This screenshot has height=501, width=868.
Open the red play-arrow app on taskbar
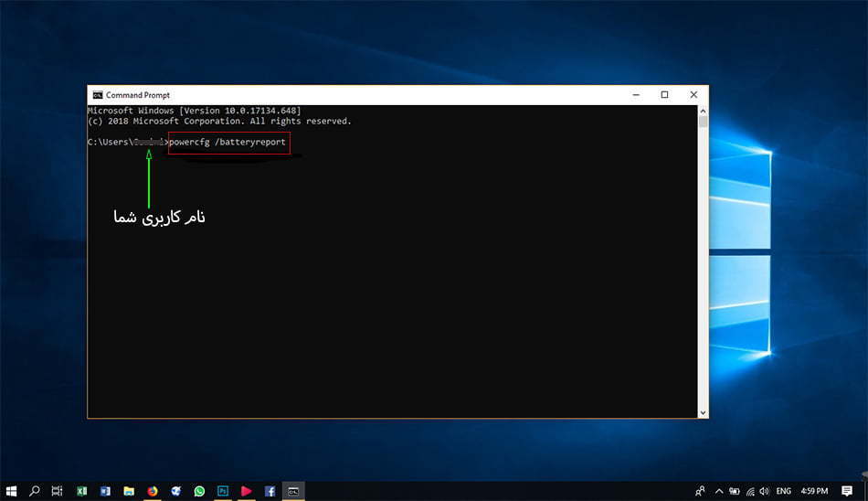click(247, 491)
